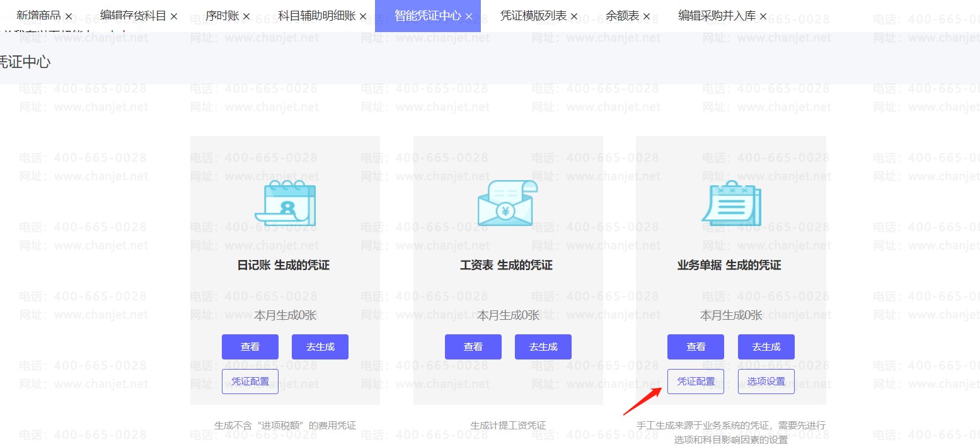Switch to the 编辑存货科目 tab
The height and width of the screenshot is (447, 980).
pyautogui.click(x=133, y=16)
